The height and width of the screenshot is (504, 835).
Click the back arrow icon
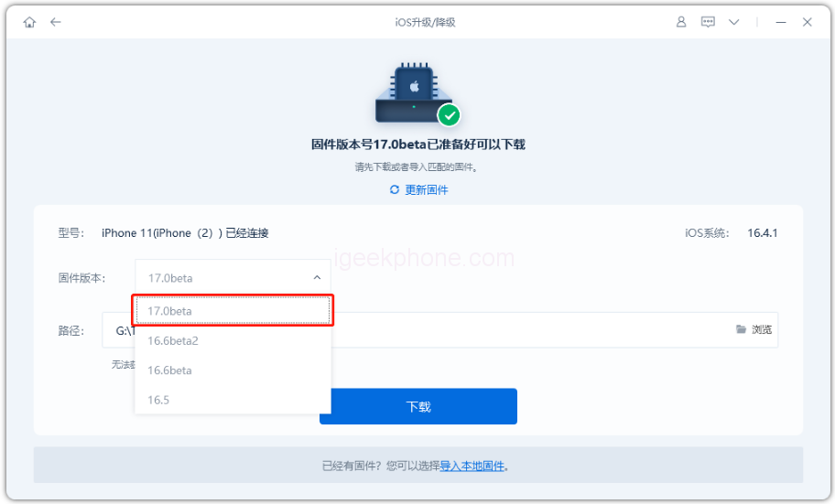56,22
